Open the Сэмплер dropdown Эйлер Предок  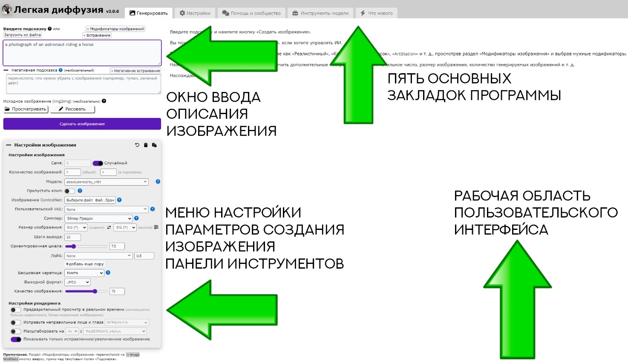tap(98, 218)
